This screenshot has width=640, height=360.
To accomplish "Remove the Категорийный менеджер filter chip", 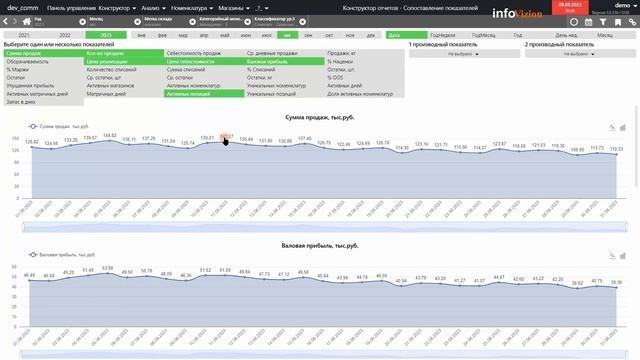I will point(247,22).
